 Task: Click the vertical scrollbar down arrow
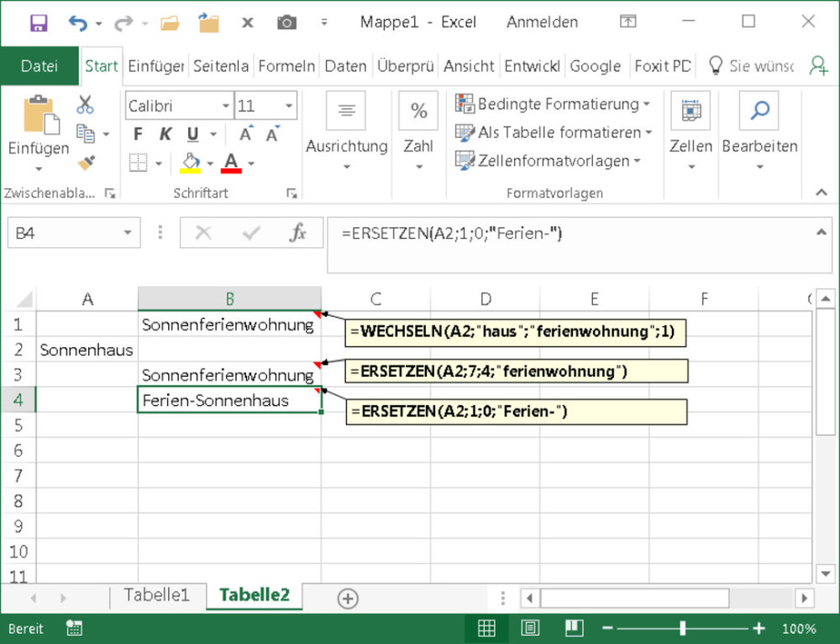pos(825,573)
